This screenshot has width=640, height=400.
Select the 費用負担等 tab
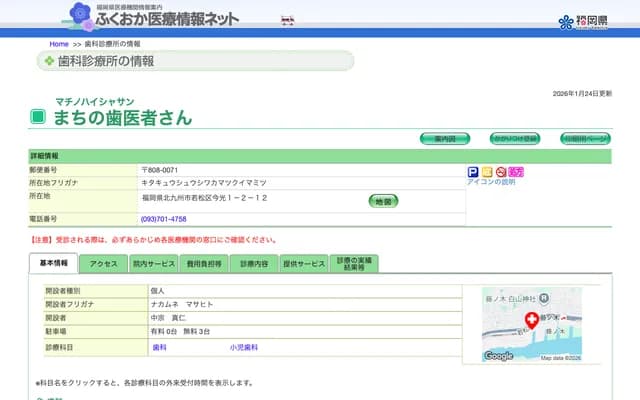(x=203, y=264)
